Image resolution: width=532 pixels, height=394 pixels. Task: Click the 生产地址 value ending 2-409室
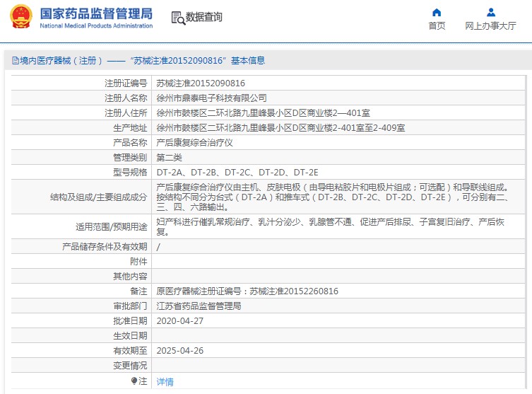(x=280, y=128)
